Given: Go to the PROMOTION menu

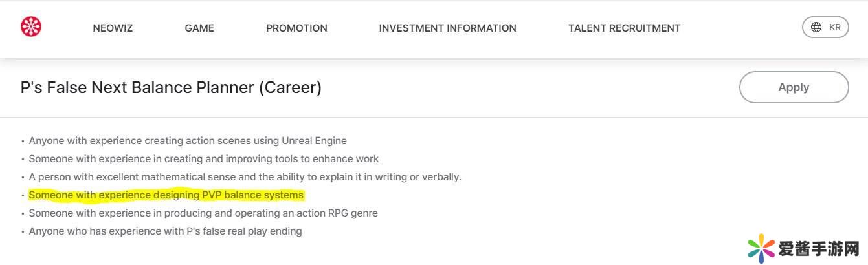Looking at the screenshot, I should tap(296, 28).
